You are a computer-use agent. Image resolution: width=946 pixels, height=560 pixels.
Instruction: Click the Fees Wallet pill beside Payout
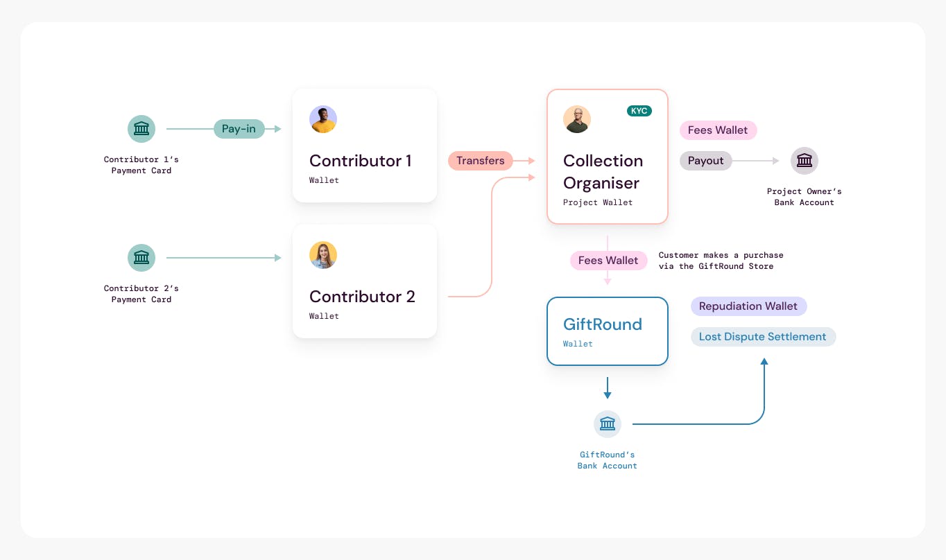click(718, 130)
